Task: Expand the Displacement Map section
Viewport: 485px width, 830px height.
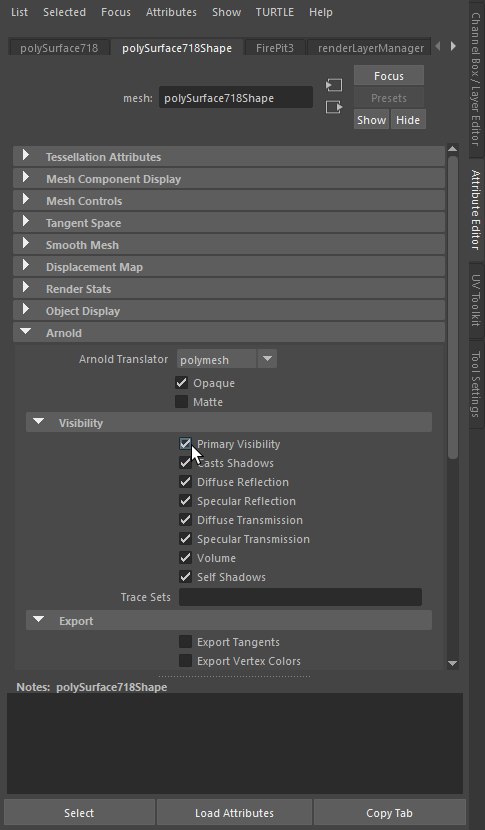Action: click(229, 267)
